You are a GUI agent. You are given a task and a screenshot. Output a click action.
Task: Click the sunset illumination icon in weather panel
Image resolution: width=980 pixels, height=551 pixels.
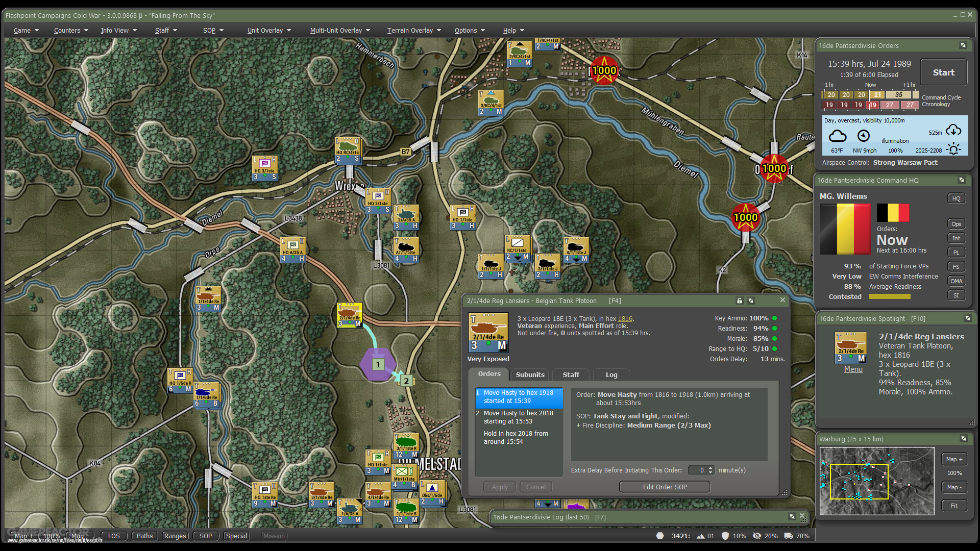[953, 149]
